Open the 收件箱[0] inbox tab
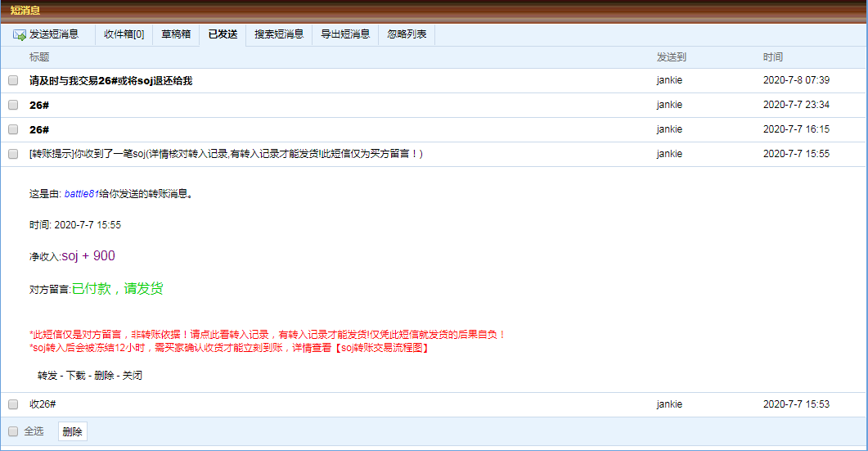868x451 pixels. pyautogui.click(x=124, y=34)
